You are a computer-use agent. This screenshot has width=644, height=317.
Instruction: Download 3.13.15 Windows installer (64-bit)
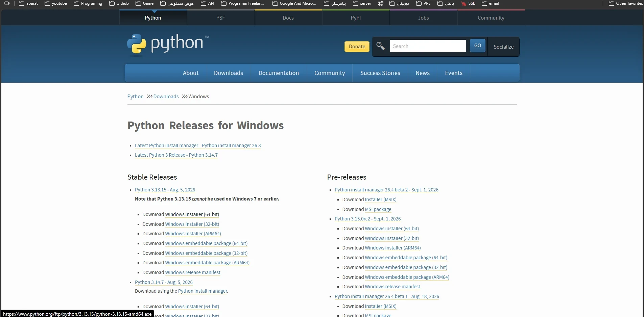pos(192,214)
